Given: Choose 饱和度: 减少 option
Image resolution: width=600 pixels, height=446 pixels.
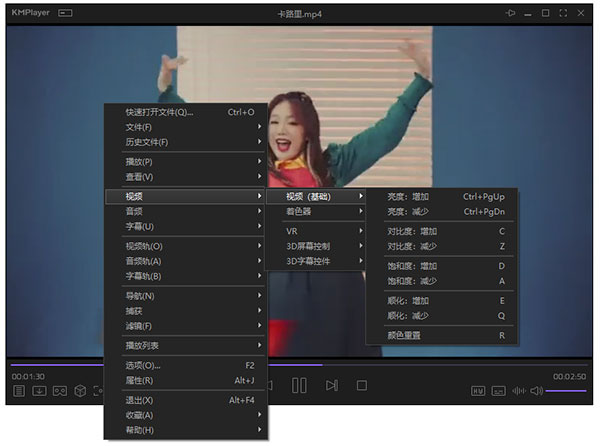Looking at the screenshot, I should point(442,281).
